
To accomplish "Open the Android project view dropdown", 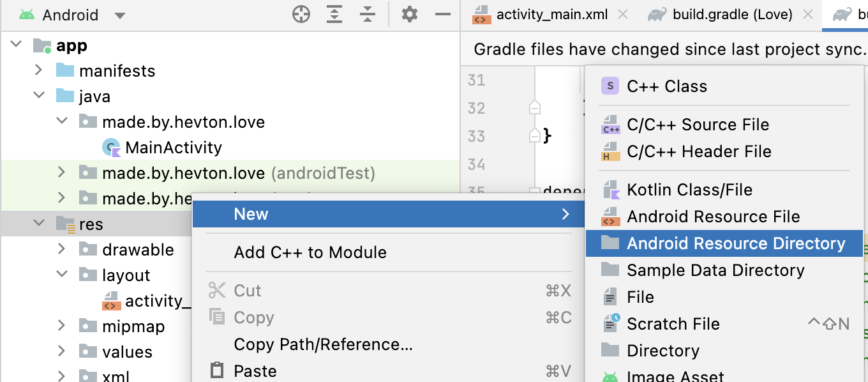I will point(71,15).
